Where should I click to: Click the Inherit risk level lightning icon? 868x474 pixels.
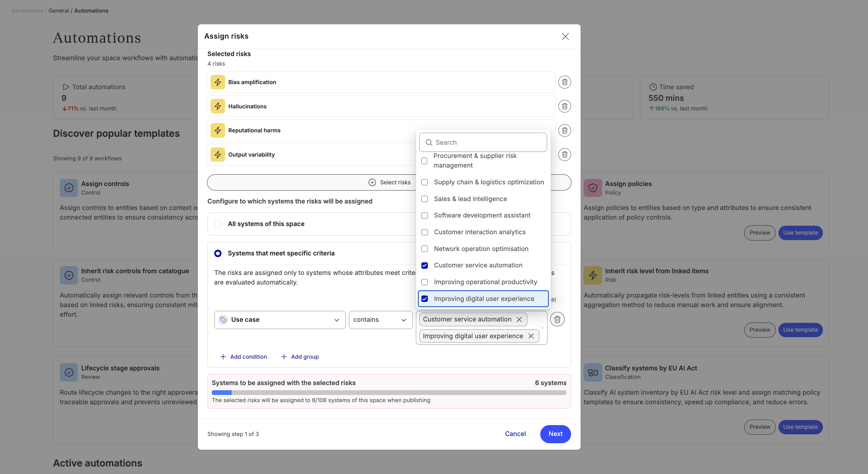point(593,275)
